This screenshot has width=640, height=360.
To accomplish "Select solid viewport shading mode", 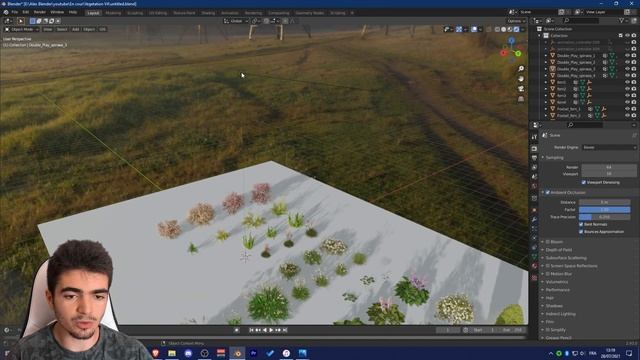I will tap(503, 29).
